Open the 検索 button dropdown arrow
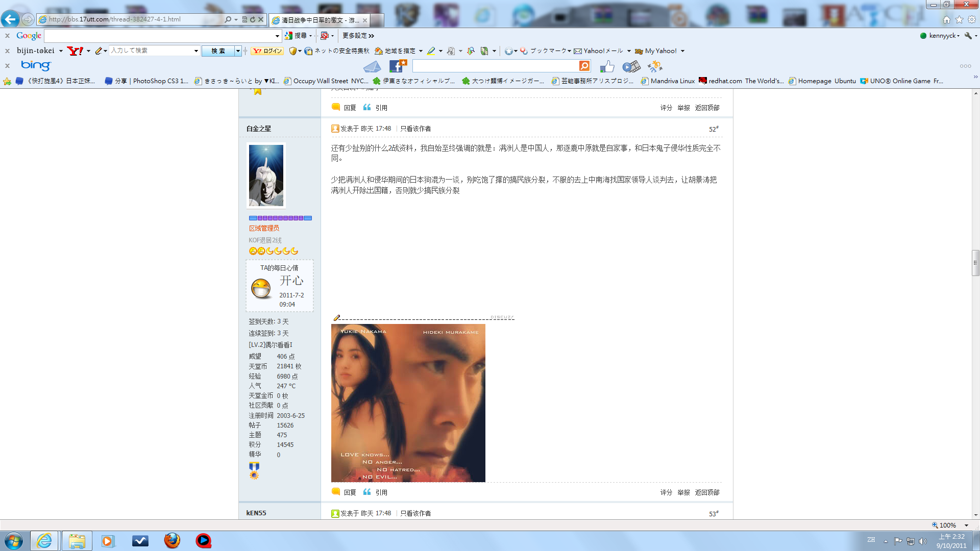 click(238, 51)
